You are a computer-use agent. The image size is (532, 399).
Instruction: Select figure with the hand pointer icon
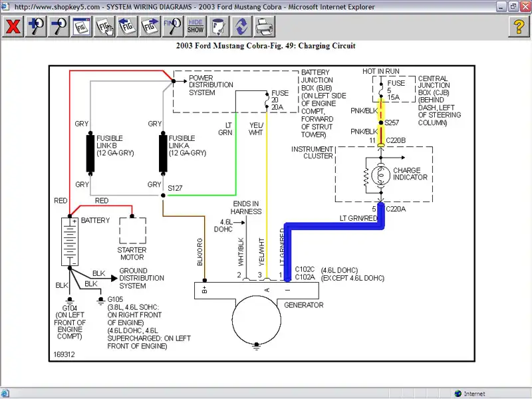pos(104,26)
